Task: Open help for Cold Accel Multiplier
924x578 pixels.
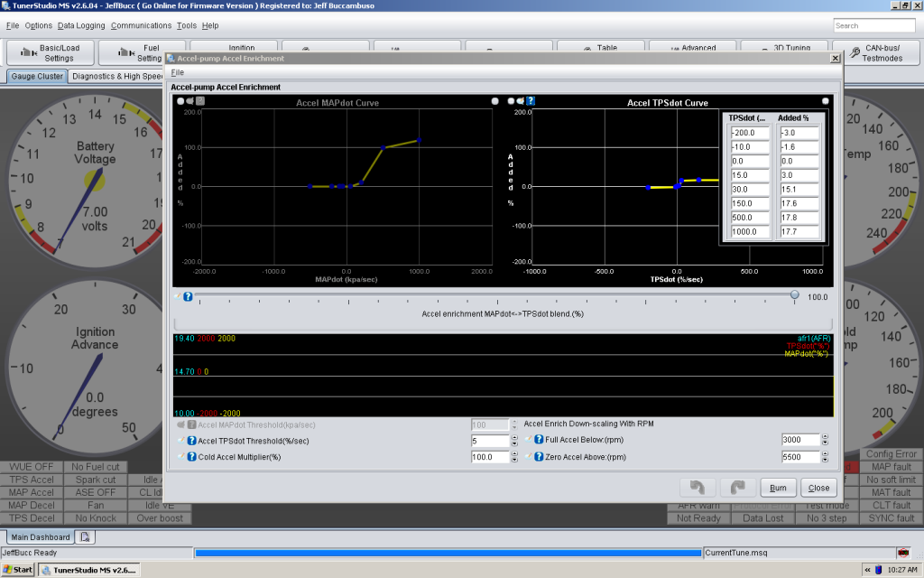Action: [191, 457]
